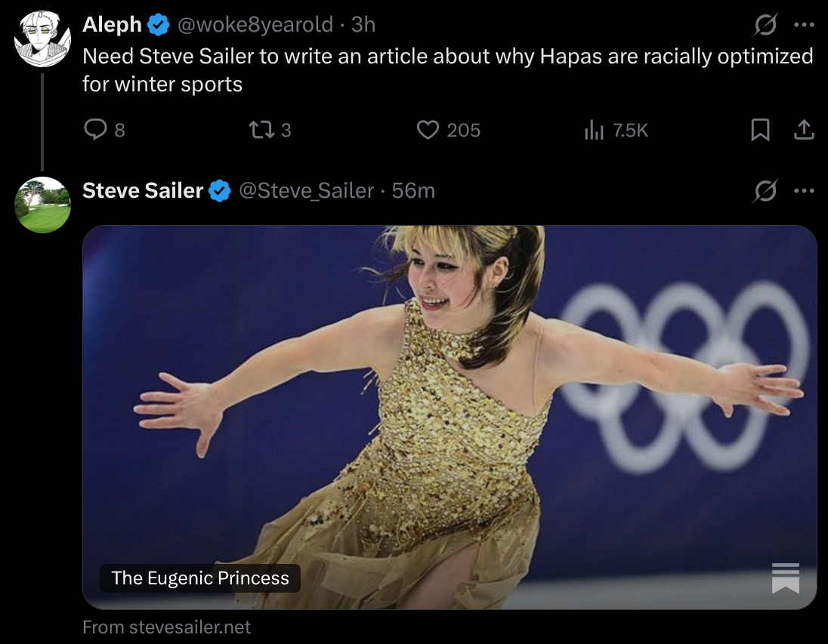The height and width of the screenshot is (644, 828).
Task: Share Aleph's post via the upload icon
Action: coord(804,131)
